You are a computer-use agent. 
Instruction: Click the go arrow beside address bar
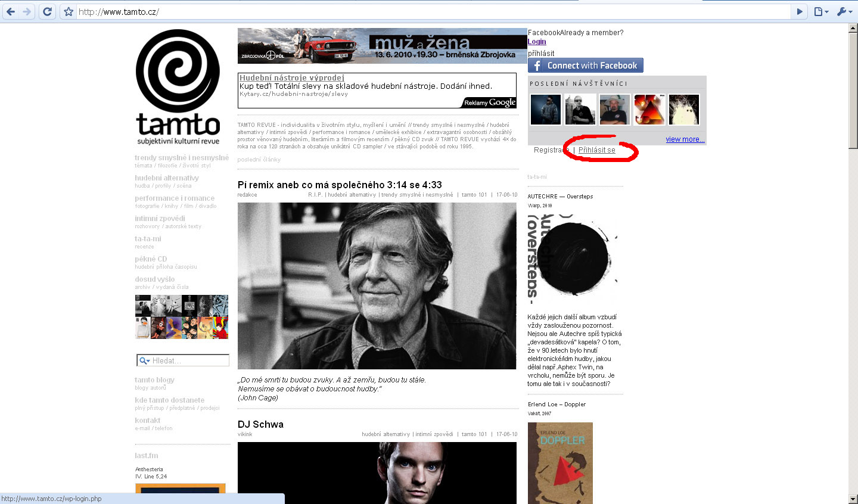click(x=800, y=11)
